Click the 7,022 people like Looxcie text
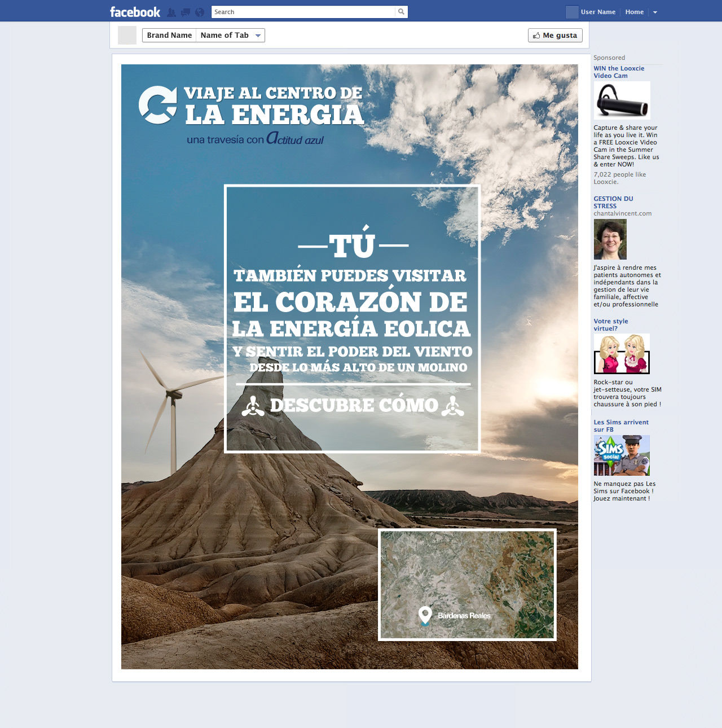 pos(619,178)
